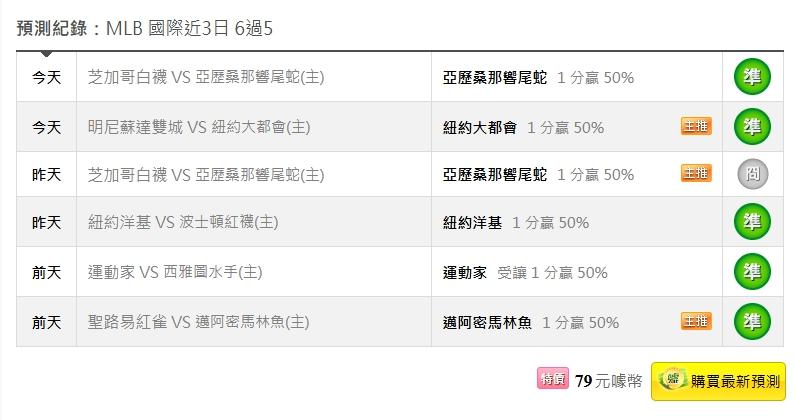This screenshot has height=420, width=795.
Task: Click green 準 icon for 明尼蘇達雙城 row
Action: tap(752, 126)
